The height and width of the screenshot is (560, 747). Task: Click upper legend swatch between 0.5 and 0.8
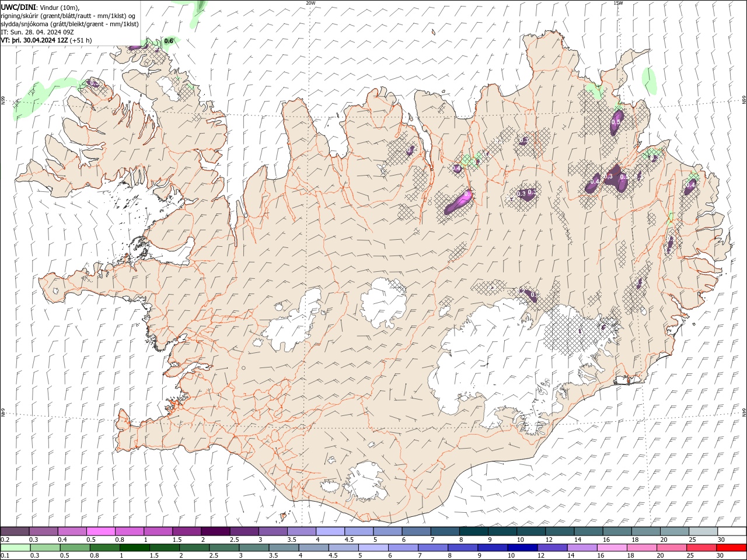pos(100,531)
